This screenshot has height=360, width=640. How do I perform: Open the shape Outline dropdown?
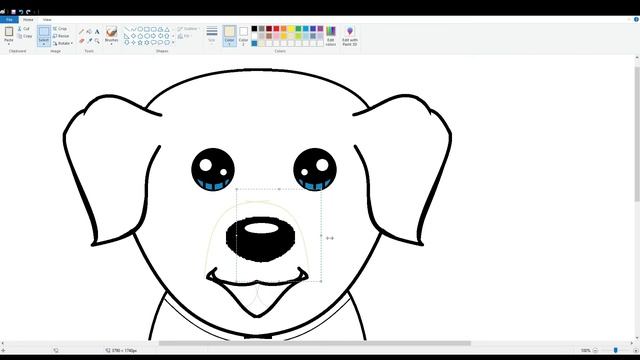(188, 29)
